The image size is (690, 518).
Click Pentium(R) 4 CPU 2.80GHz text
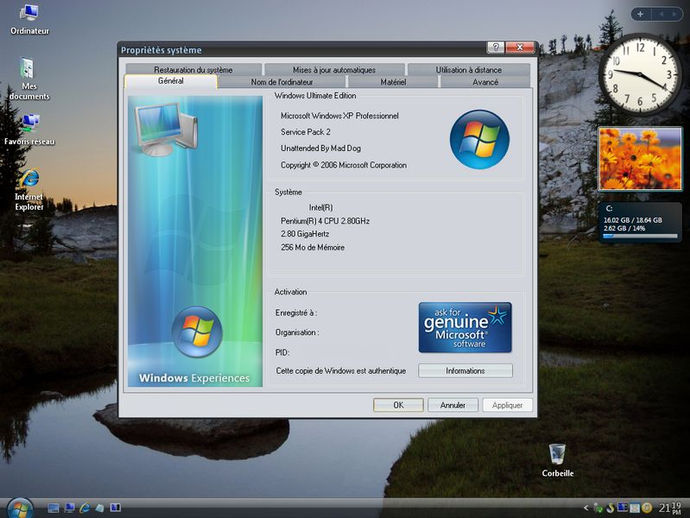[x=325, y=221]
